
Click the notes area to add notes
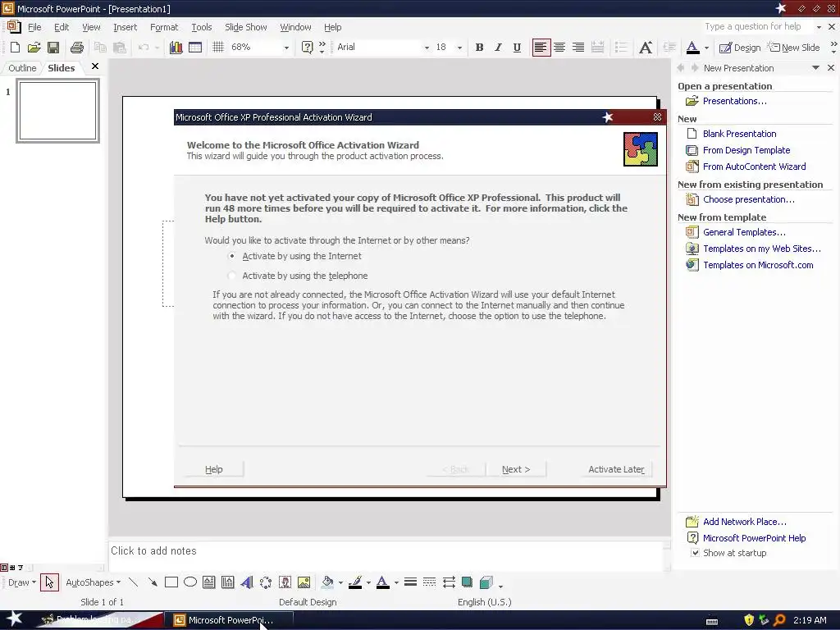click(386, 555)
